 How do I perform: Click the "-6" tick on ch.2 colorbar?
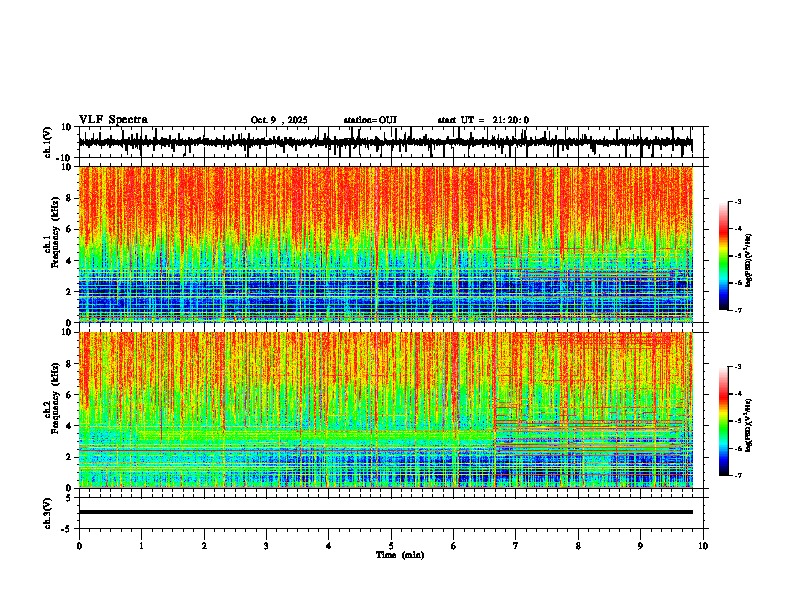[738, 448]
